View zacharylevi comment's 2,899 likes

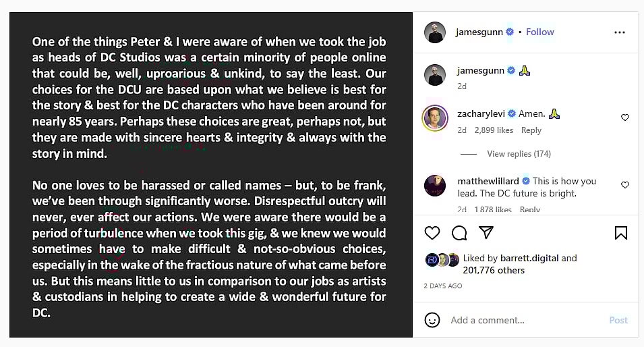[494, 130]
